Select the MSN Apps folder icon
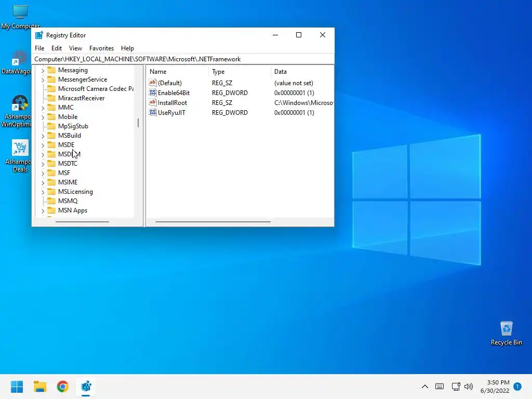Screen dimensions: 532x399 click(x=51, y=210)
